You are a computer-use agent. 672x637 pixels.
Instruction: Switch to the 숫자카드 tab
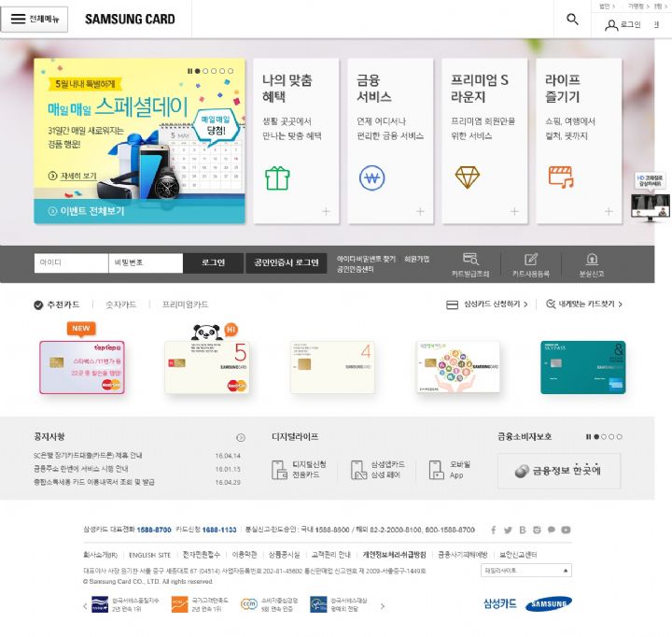[x=120, y=304]
